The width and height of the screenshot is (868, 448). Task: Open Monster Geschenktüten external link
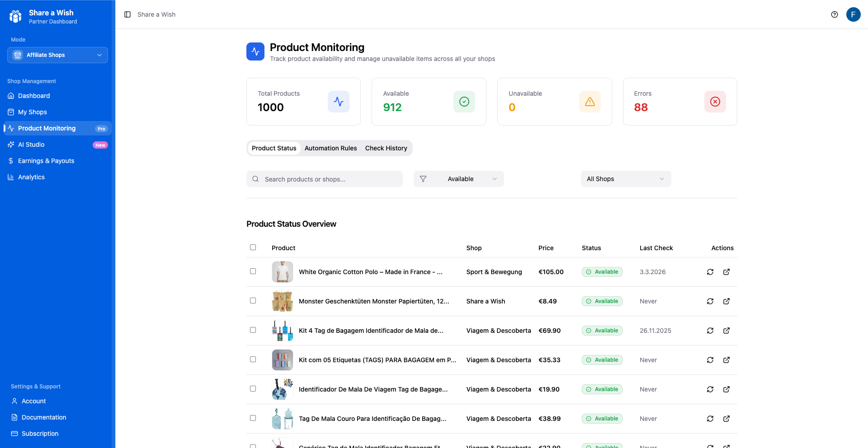(726, 301)
